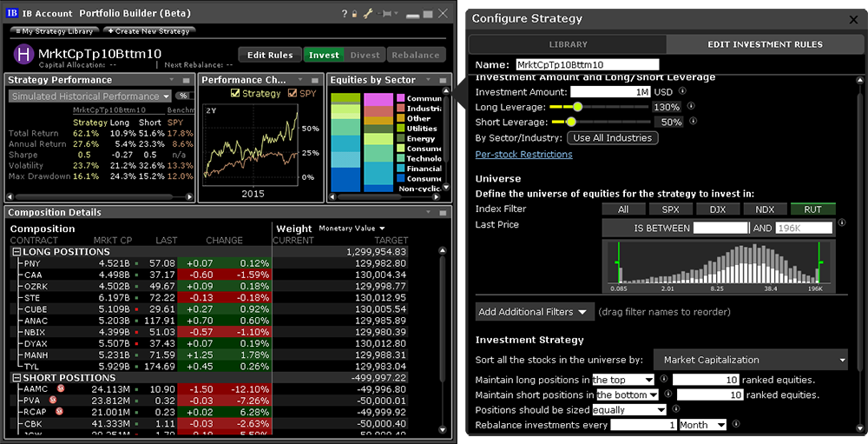Open the Monetary Value weight dropdown
This screenshot has width=868, height=444.
point(352,229)
